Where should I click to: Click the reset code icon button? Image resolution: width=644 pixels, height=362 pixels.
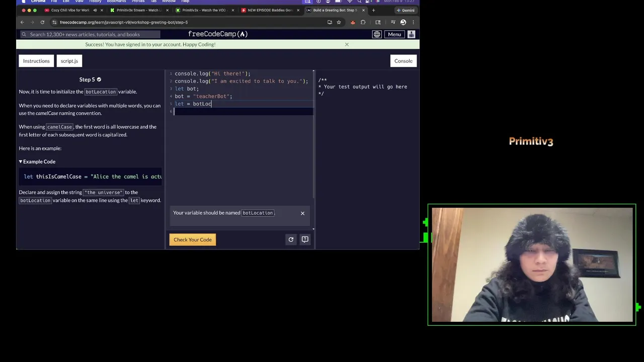click(291, 239)
